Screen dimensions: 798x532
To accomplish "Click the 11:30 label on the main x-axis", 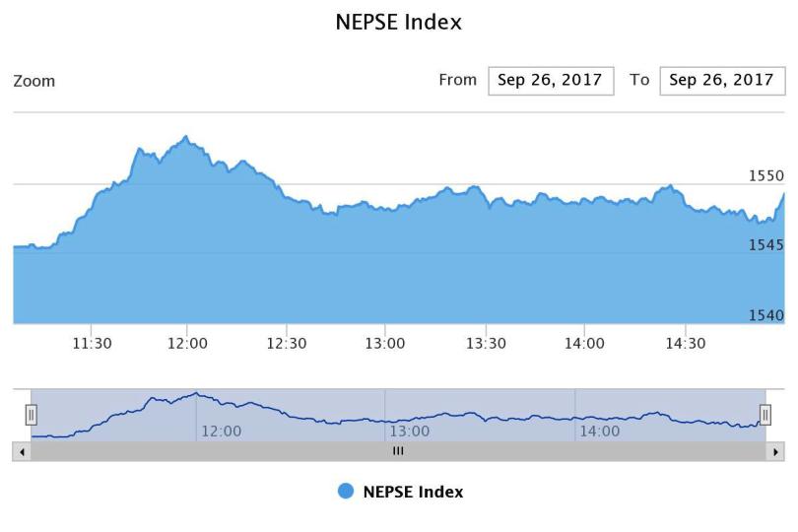I will [x=91, y=344].
